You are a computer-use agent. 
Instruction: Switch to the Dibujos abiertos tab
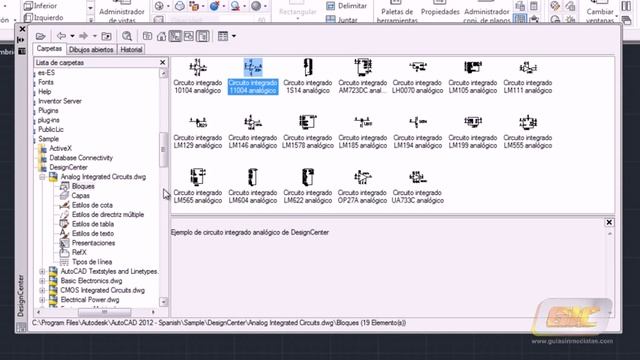[x=91, y=49]
